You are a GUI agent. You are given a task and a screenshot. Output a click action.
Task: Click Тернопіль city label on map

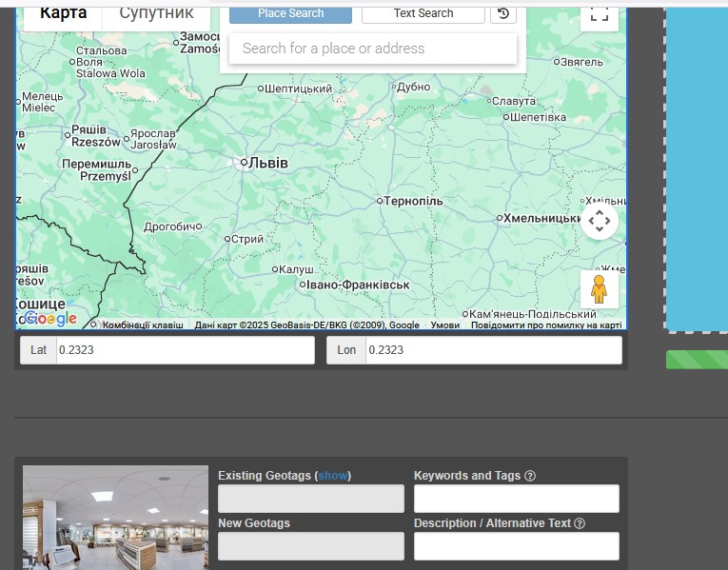413,201
